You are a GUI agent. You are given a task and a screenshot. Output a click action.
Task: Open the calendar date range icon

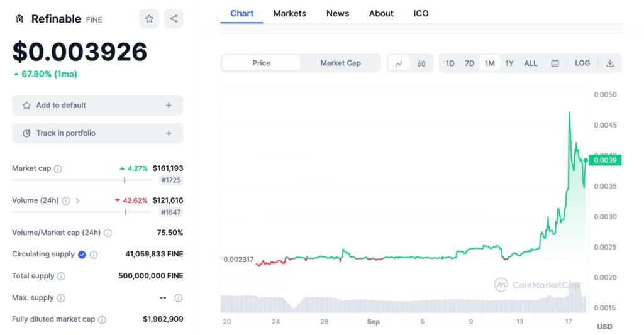click(x=555, y=63)
